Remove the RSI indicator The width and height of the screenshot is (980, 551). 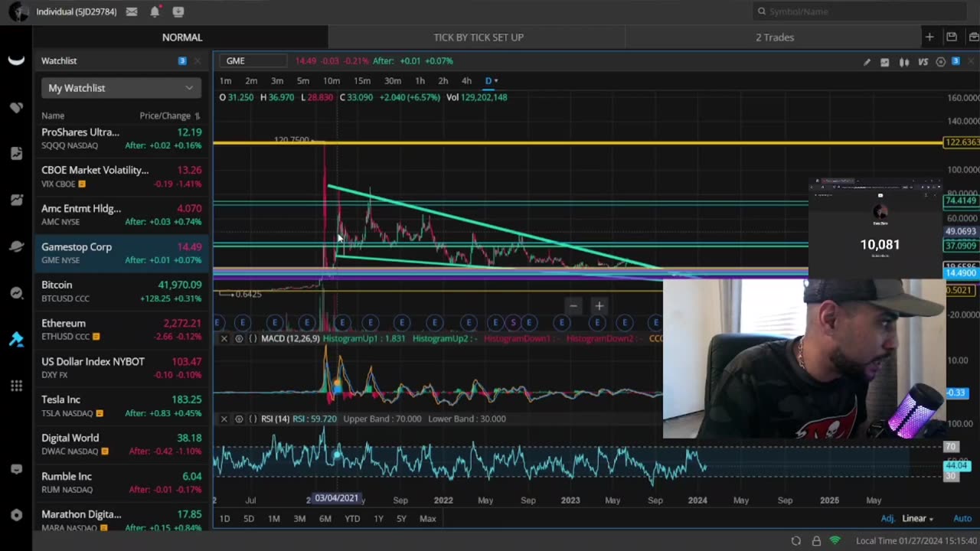(x=224, y=419)
